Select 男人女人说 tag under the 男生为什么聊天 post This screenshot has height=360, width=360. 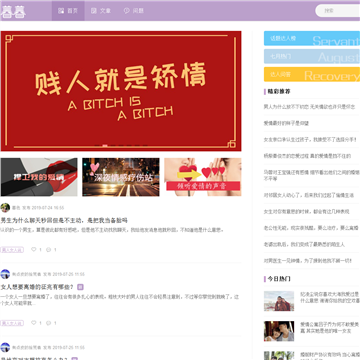coord(12,250)
